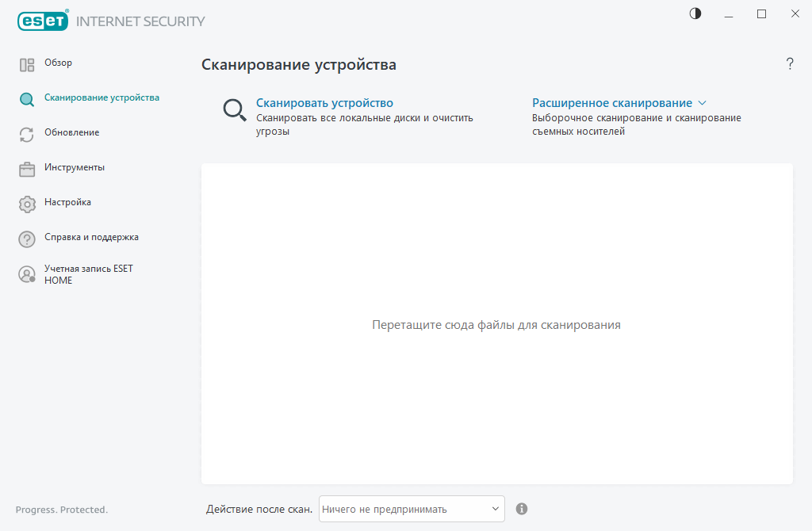The width and height of the screenshot is (812, 531).
Task: Click the Инструменты briefcase icon
Action: 27,170
